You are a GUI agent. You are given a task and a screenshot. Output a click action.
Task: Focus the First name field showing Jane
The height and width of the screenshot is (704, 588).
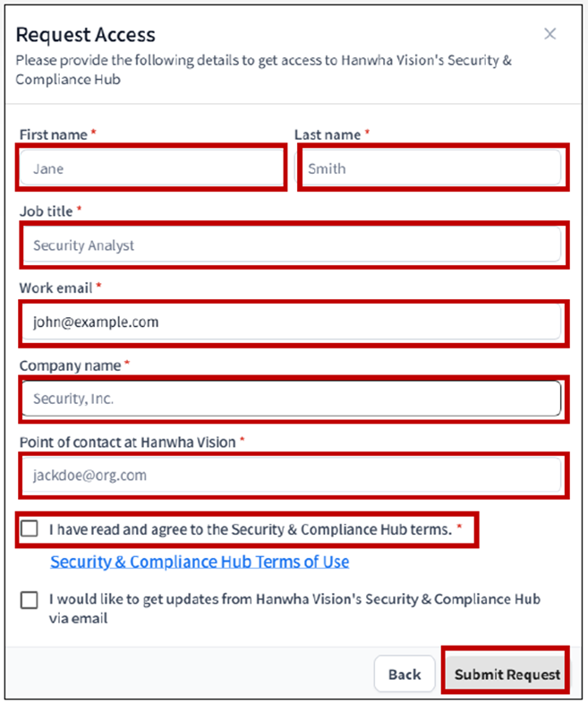[151, 167]
